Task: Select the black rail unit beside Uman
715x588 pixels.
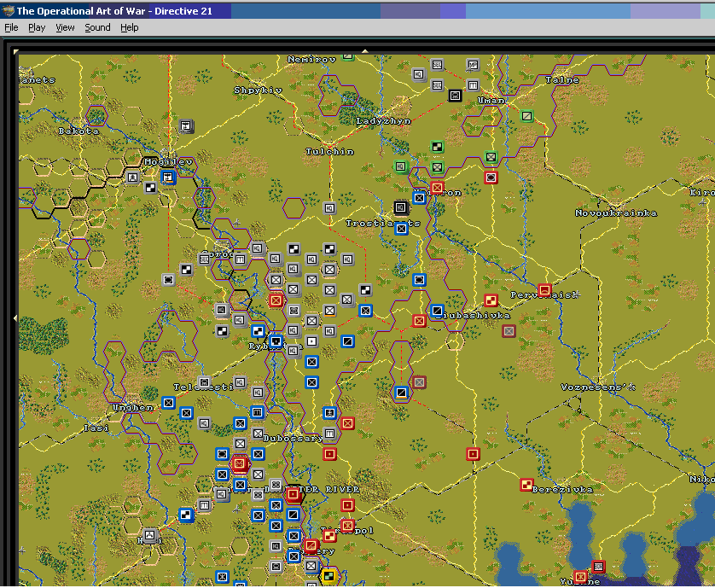Action: pyautogui.click(x=455, y=96)
